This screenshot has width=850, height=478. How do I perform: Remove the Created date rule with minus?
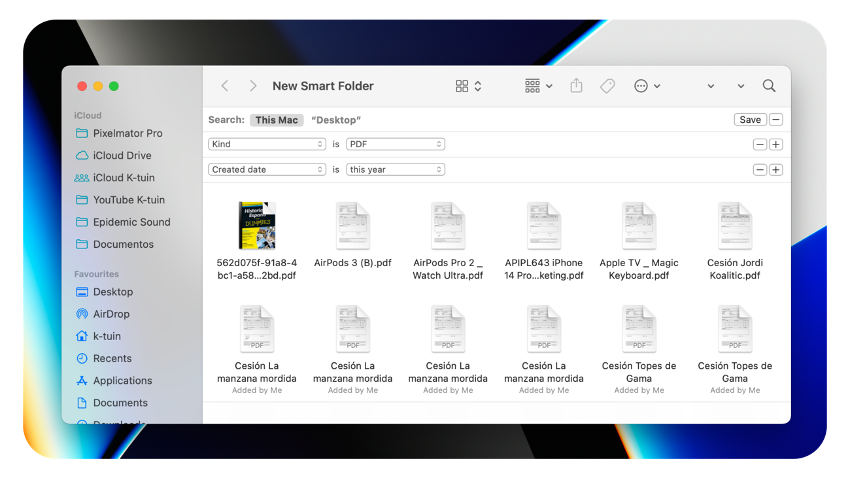pyautogui.click(x=759, y=170)
